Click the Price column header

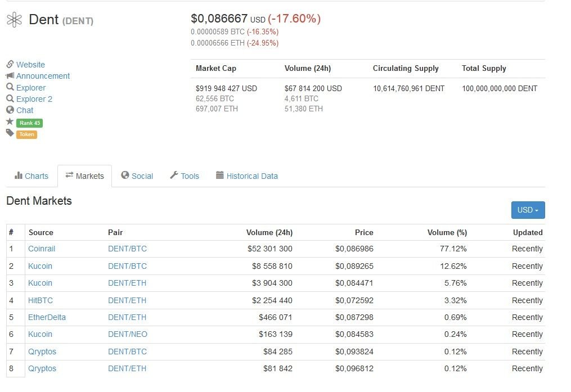click(364, 232)
